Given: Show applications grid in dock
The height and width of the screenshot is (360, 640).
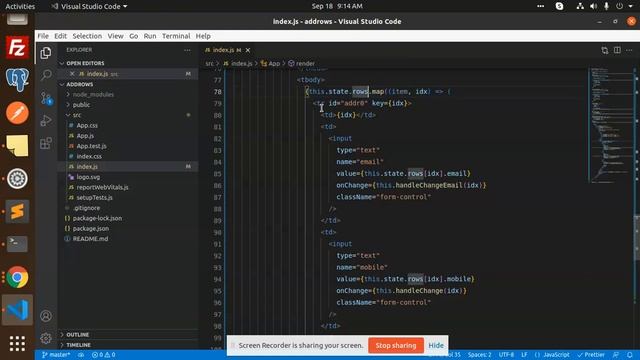Looking at the screenshot, I should pos(17,343).
